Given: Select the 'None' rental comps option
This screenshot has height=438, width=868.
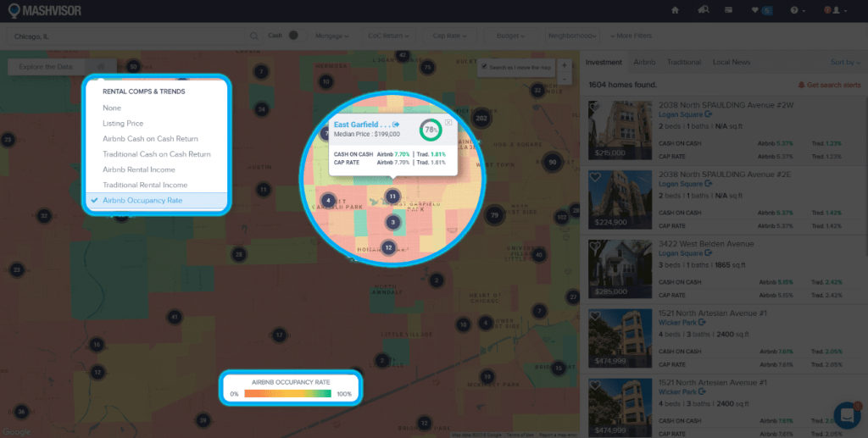Looking at the screenshot, I should pos(112,108).
